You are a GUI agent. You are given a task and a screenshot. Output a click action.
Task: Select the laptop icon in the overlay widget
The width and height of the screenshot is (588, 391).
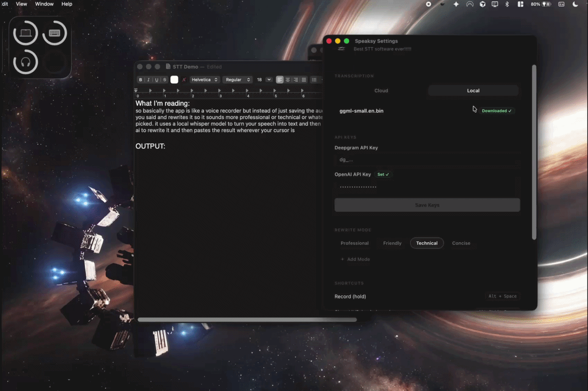point(25,33)
